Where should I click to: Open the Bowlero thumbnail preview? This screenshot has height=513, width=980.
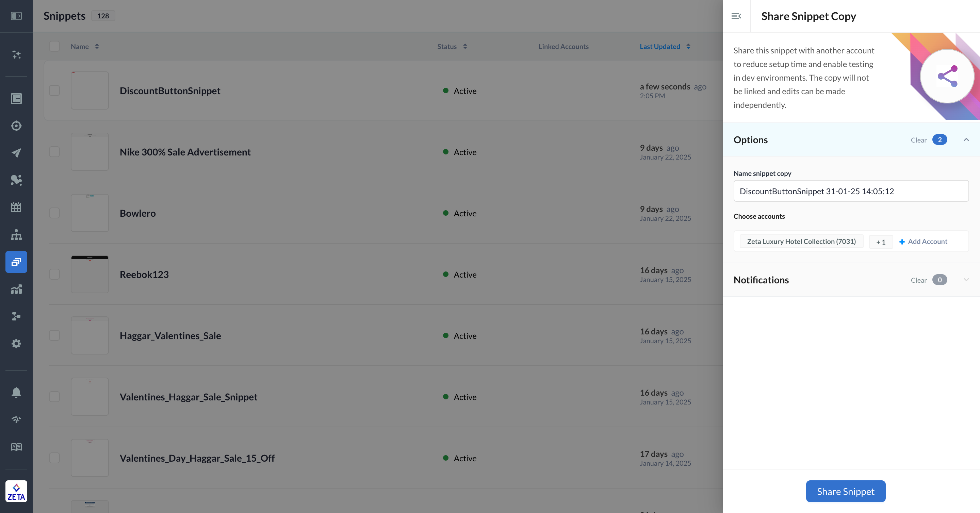click(90, 213)
